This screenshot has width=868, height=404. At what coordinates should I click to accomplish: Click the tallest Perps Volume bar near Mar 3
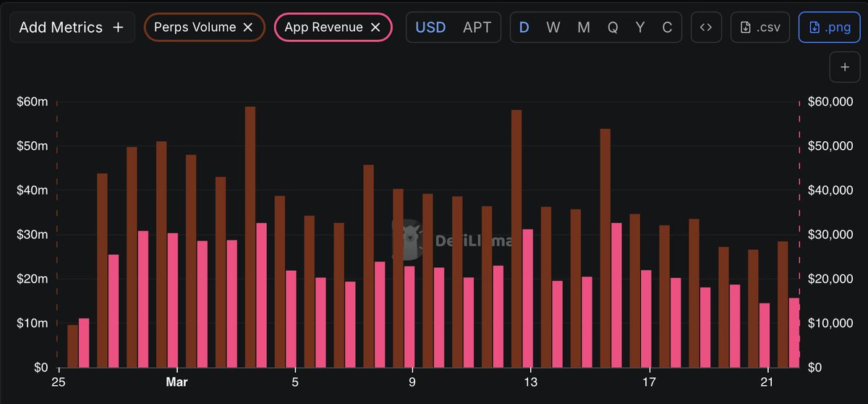(x=250, y=237)
